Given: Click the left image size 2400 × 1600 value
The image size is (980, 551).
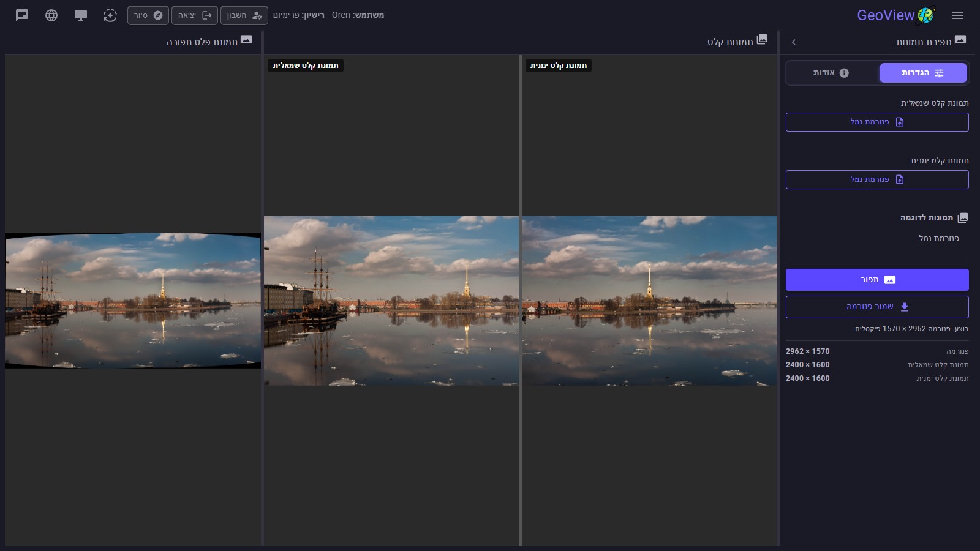Looking at the screenshot, I should tap(807, 365).
